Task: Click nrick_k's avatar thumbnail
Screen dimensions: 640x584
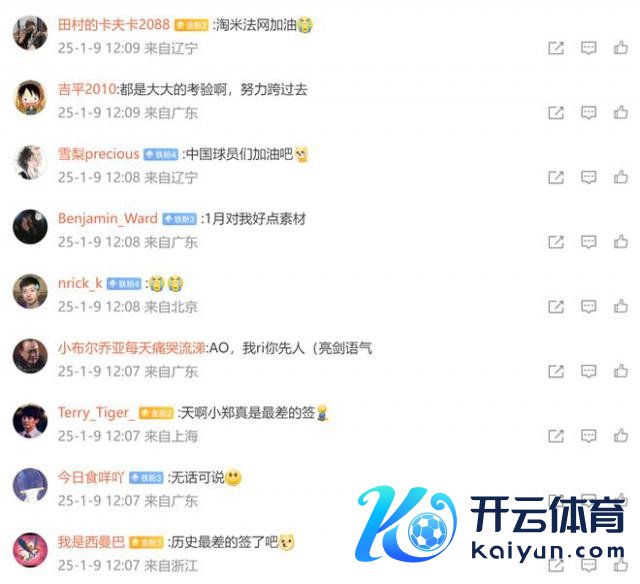Action: [30, 291]
